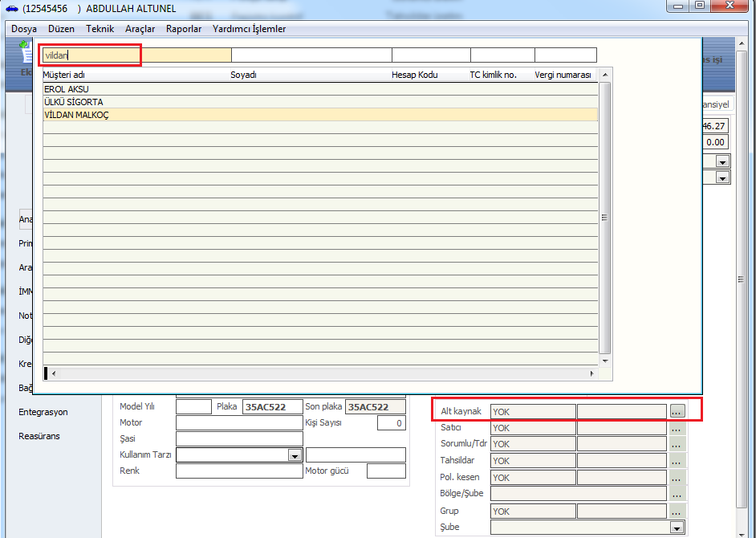Click the blue car icon in title bar
Image resolution: width=756 pixels, height=538 pixels.
pyautogui.click(x=11, y=8)
